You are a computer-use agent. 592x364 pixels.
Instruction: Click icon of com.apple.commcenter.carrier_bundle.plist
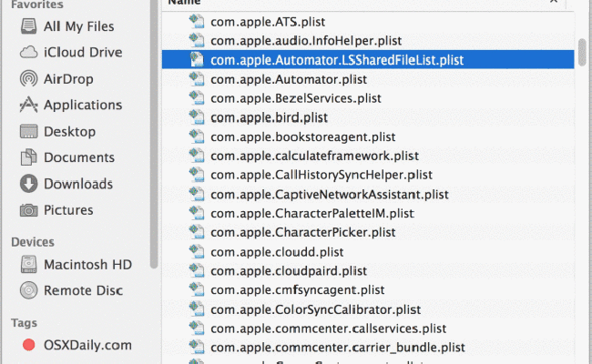pos(197,348)
